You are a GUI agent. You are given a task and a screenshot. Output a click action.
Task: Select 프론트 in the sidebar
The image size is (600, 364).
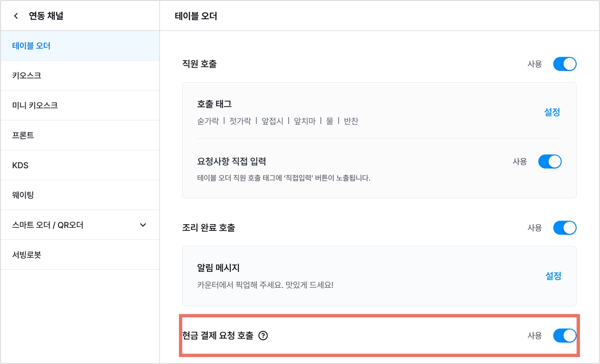(80, 135)
